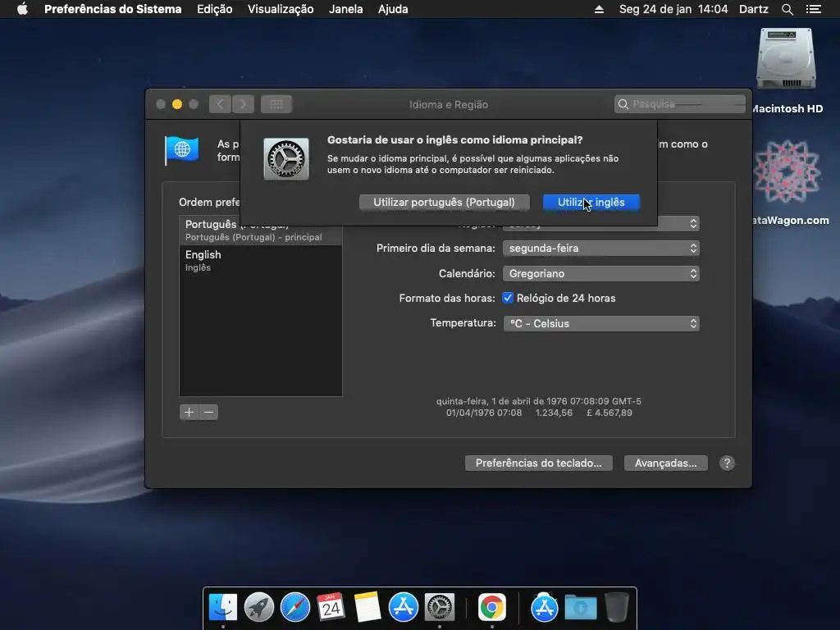The image size is (840, 630).
Task: Add a language with plus button
Action: (189, 412)
